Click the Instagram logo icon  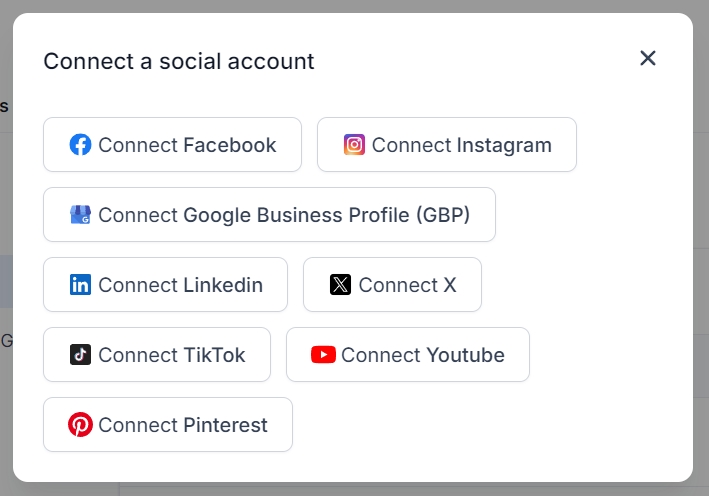click(x=354, y=145)
